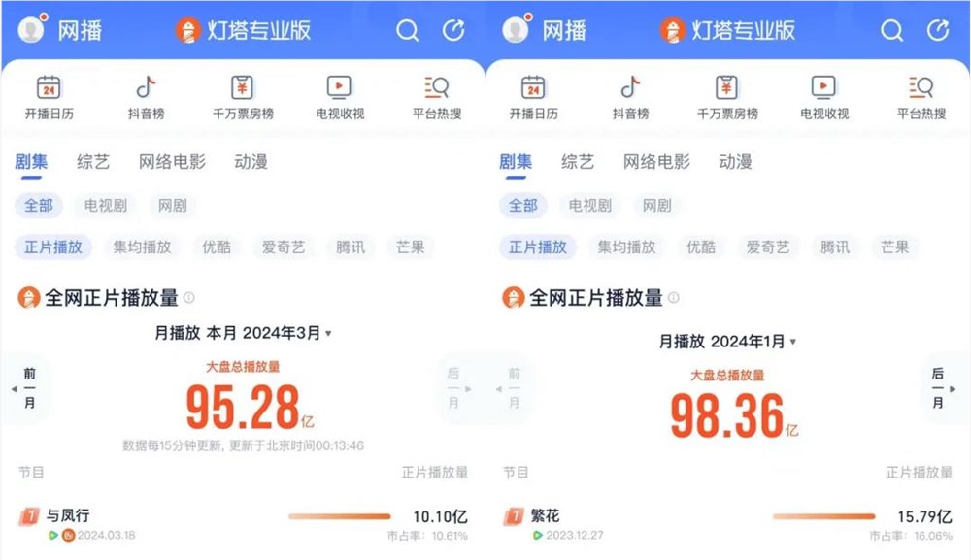The image size is (971, 560).
Task: Click the 后一月 next month arrow
Action: point(939,390)
